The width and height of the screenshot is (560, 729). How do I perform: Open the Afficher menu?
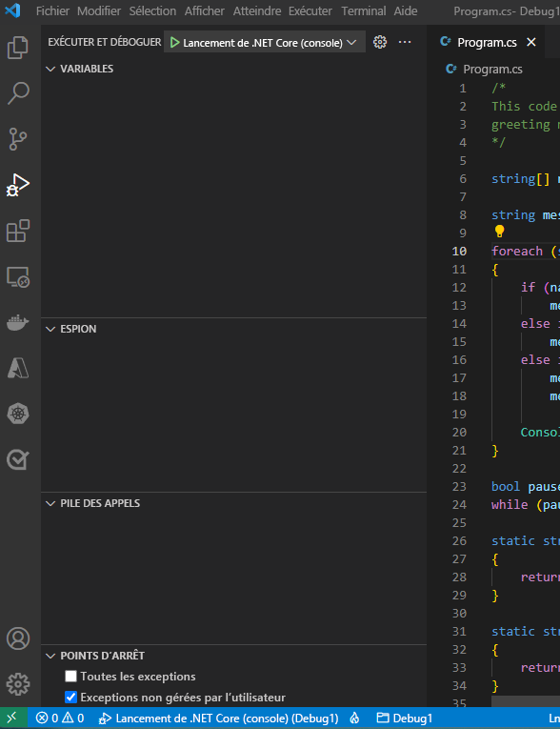[204, 10]
